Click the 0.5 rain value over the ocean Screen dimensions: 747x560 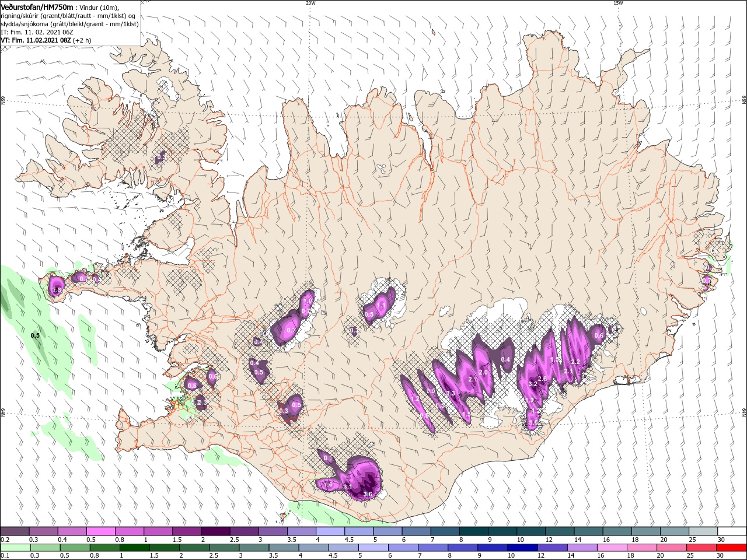pyautogui.click(x=35, y=335)
